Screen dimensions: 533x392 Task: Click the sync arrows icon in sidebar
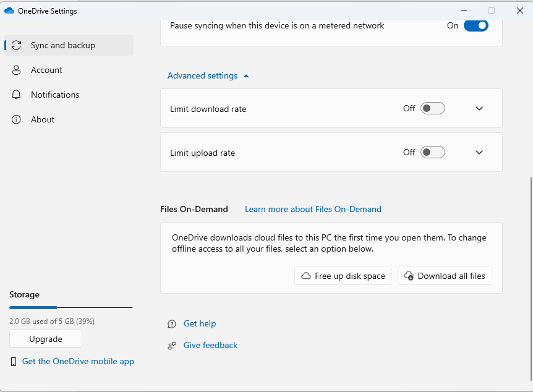click(x=16, y=45)
